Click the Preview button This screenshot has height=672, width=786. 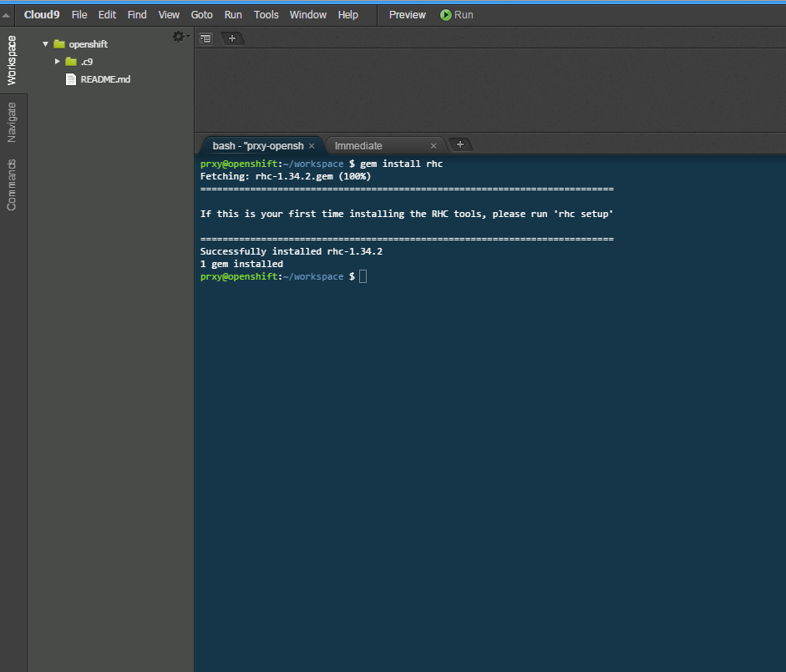[x=407, y=15]
